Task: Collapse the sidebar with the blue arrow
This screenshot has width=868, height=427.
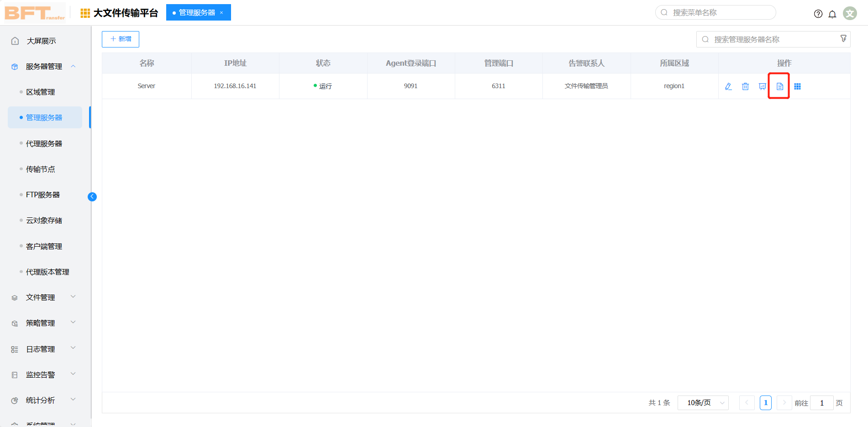Action: pyautogui.click(x=92, y=197)
